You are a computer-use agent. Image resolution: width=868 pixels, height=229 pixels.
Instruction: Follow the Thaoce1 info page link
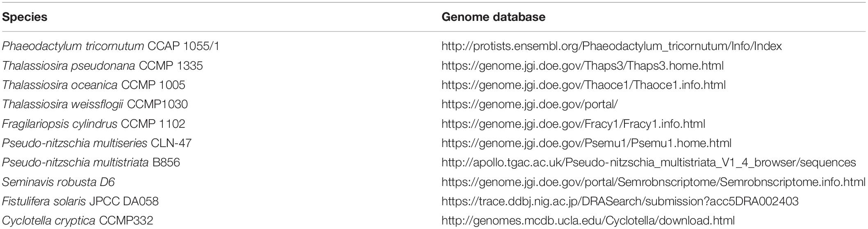click(583, 85)
